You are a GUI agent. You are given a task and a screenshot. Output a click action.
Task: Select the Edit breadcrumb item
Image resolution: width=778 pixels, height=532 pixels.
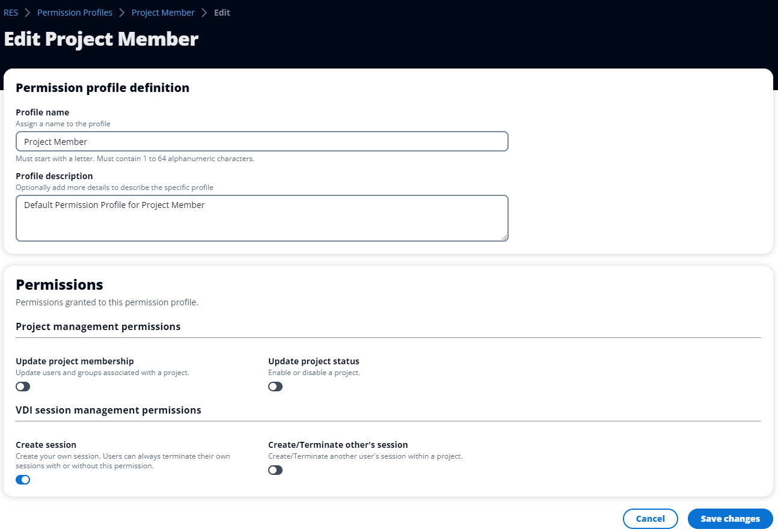[x=222, y=12]
